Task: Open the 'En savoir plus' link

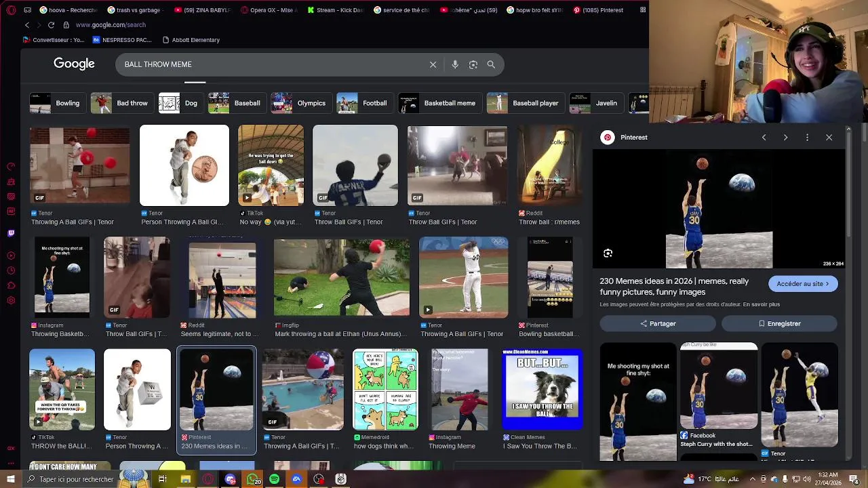Action: [x=762, y=304]
